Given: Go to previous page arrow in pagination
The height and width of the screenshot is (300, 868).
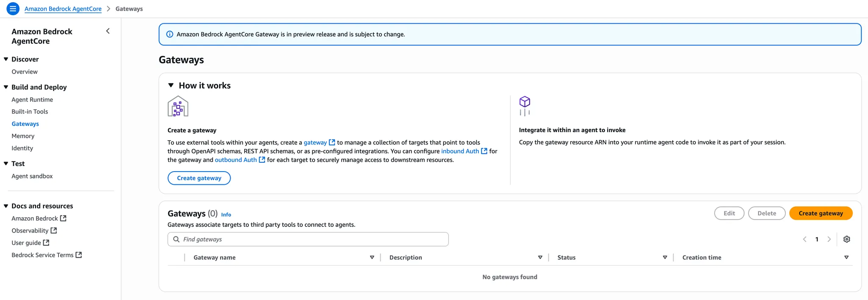Looking at the screenshot, I should pyautogui.click(x=804, y=239).
